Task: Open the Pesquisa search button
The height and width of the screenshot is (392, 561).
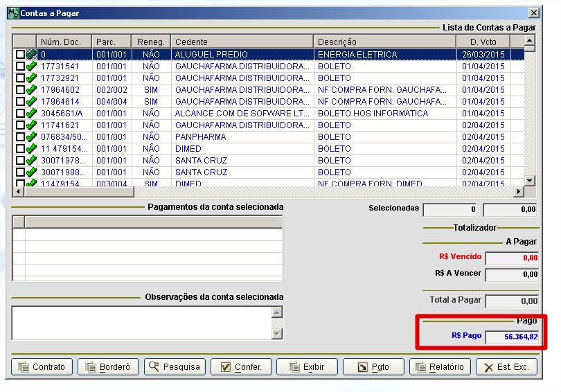Action: point(175,367)
